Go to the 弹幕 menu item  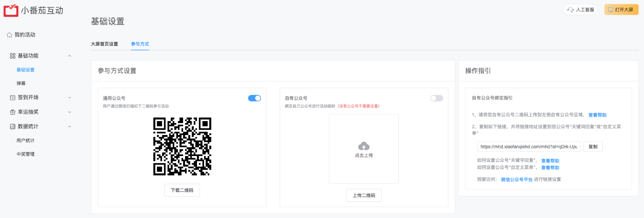pyautogui.click(x=21, y=84)
